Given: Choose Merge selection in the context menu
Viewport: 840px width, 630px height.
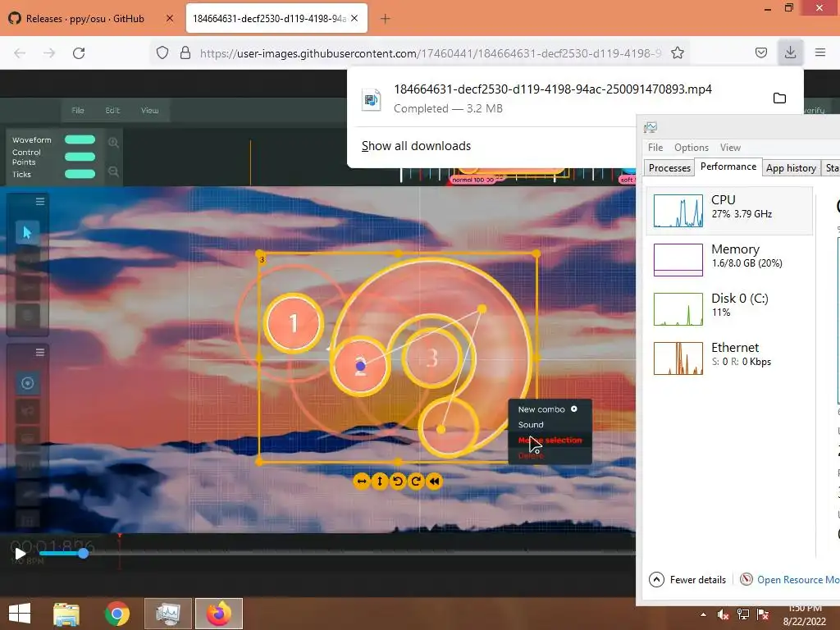Looking at the screenshot, I should pos(550,441).
